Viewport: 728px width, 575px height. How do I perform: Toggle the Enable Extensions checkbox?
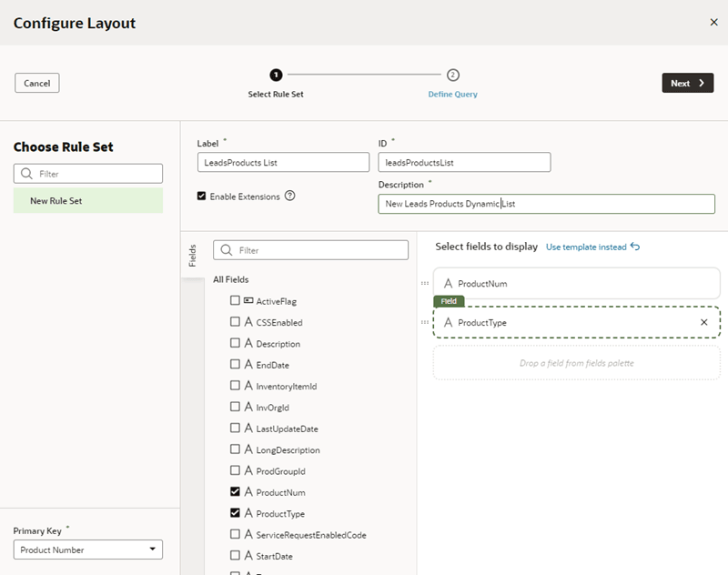[x=202, y=196]
